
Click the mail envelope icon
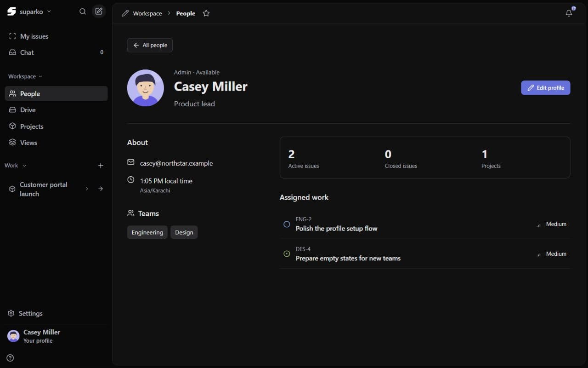(x=131, y=162)
